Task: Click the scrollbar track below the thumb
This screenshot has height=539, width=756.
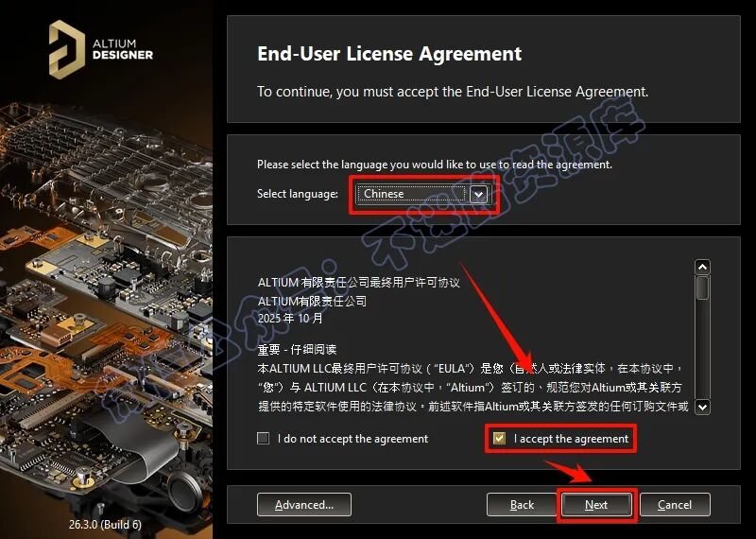Action: 702,349
